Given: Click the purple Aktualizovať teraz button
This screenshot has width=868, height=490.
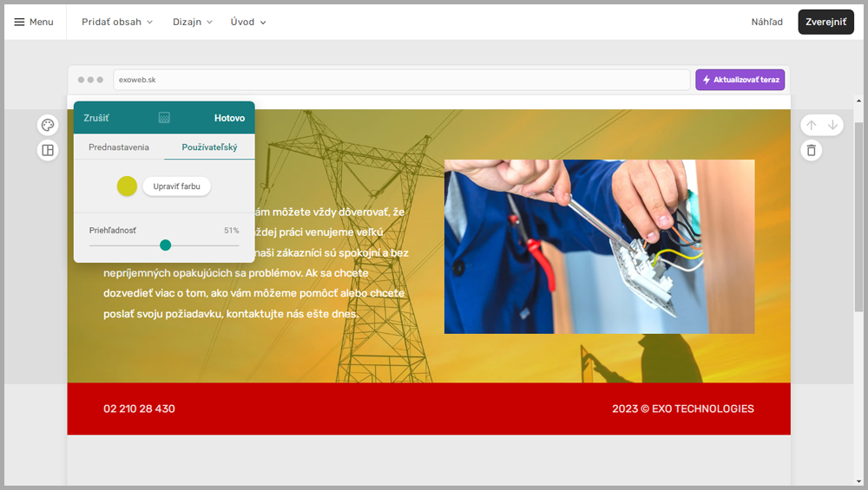Looking at the screenshot, I should 740,80.
